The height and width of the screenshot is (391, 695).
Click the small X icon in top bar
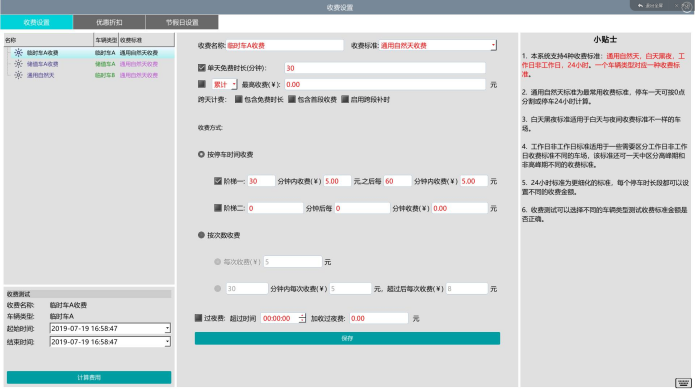click(x=676, y=5)
